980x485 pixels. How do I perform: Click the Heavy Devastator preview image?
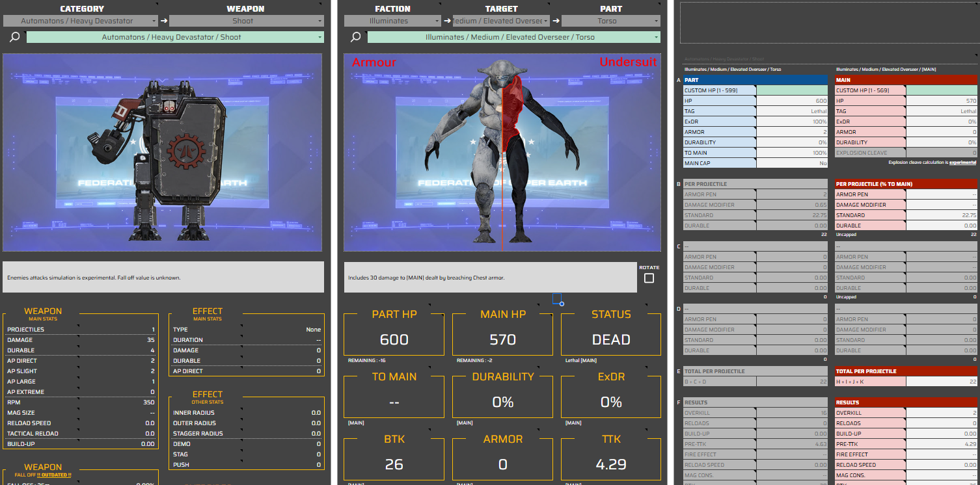[163, 153]
